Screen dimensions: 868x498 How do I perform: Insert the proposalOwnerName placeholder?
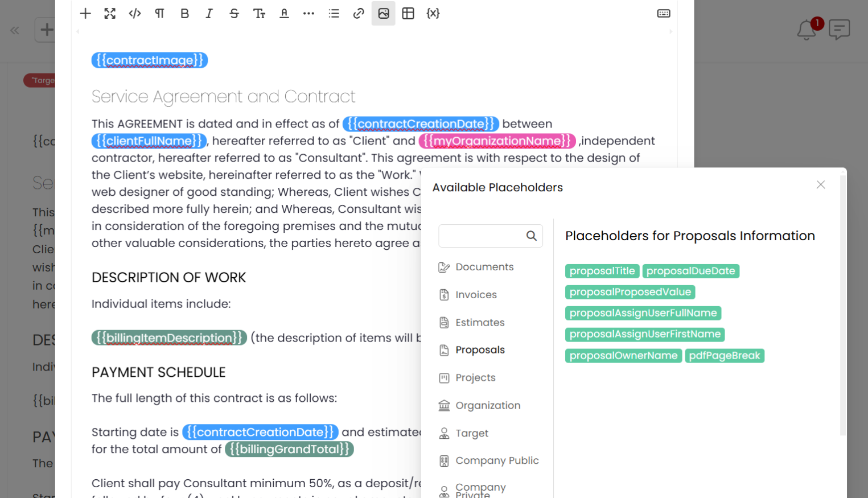(x=623, y=356)
